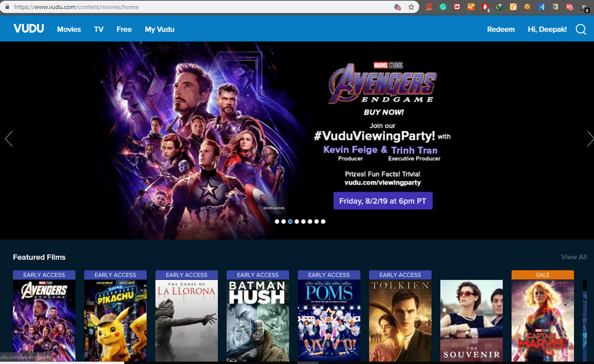
Task: Open the TV menu
Action: tap(99, 29)
